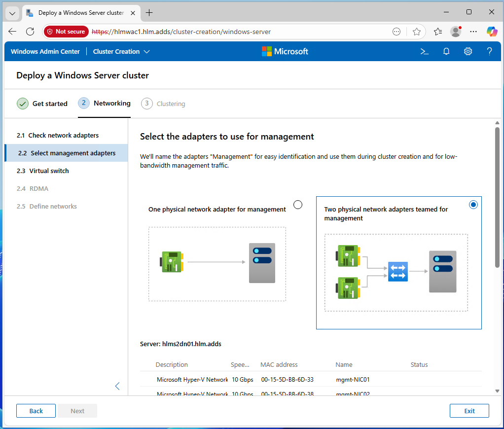Viewport: 504px width, 429px height.
Task: Open notifications bell icon
Action: (446, 51)
